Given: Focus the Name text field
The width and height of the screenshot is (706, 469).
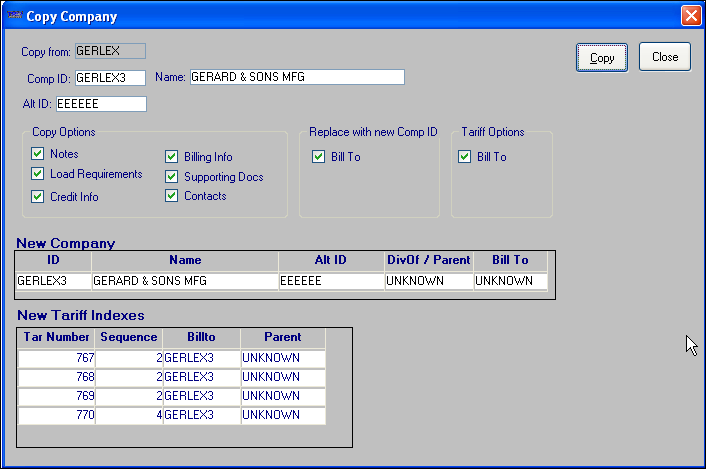Looking at the screenshot, I should tap(296, 77).
